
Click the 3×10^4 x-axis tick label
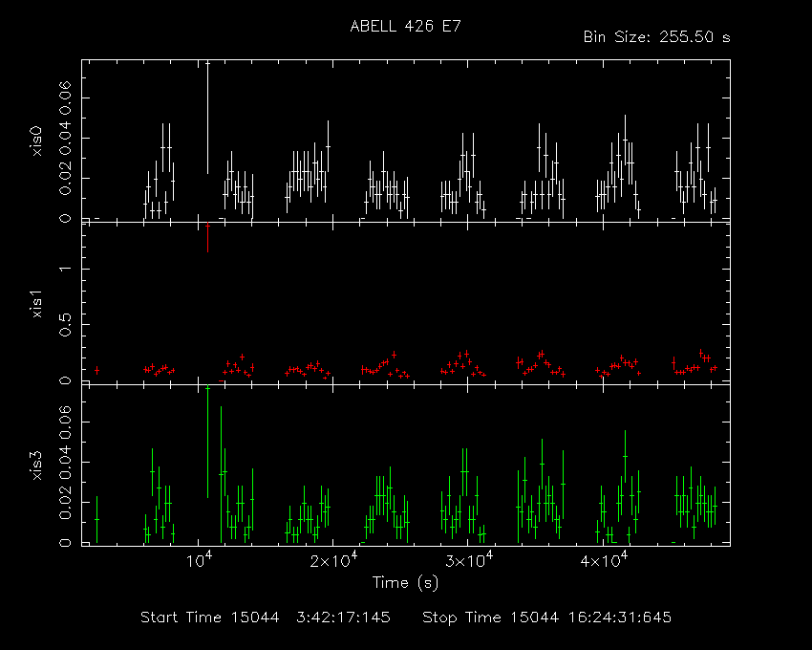click(469, 560)
